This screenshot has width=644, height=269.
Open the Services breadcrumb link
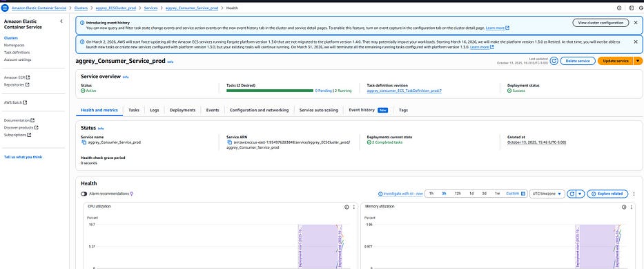click(x=150, y=8)
